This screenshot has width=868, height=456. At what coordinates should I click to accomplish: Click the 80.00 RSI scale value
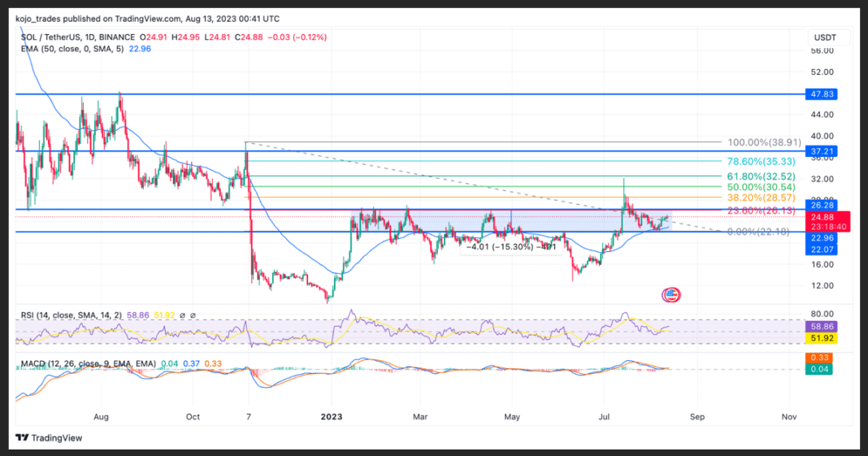pos(822,314)
